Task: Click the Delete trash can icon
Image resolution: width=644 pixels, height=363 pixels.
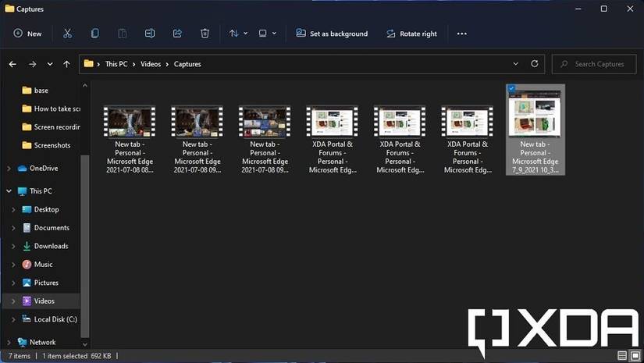Action: (205, 34)
